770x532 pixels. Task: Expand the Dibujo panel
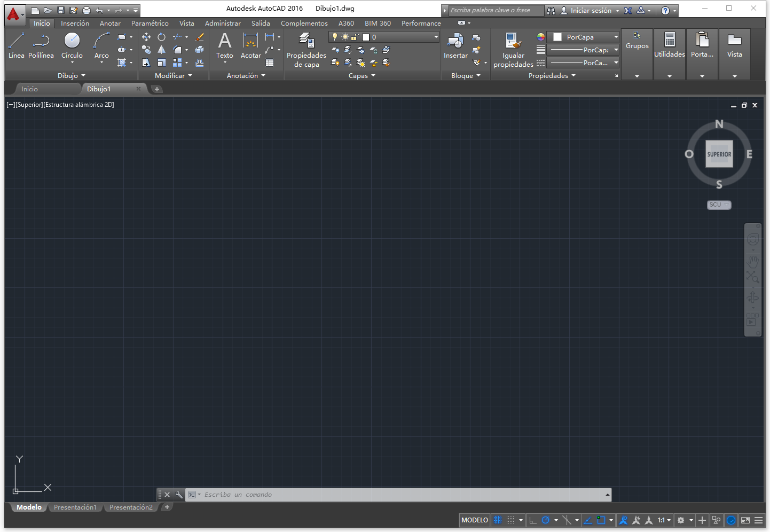pos(72,75)
